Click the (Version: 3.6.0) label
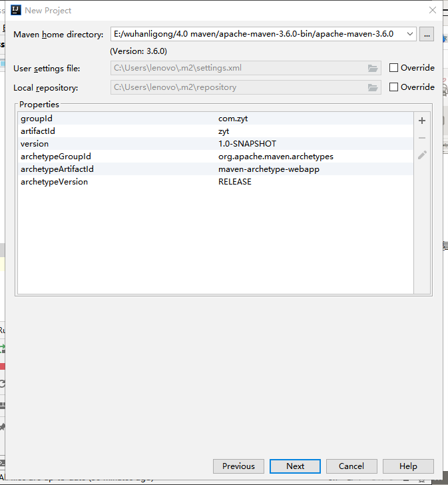The image size is (448, 485). pyautogui.click(x=138, y=51)
